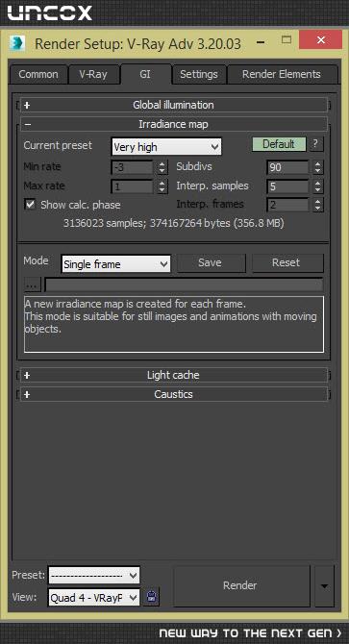
Task: Maximize the Render Setup window
Action: tap(287, 39)
